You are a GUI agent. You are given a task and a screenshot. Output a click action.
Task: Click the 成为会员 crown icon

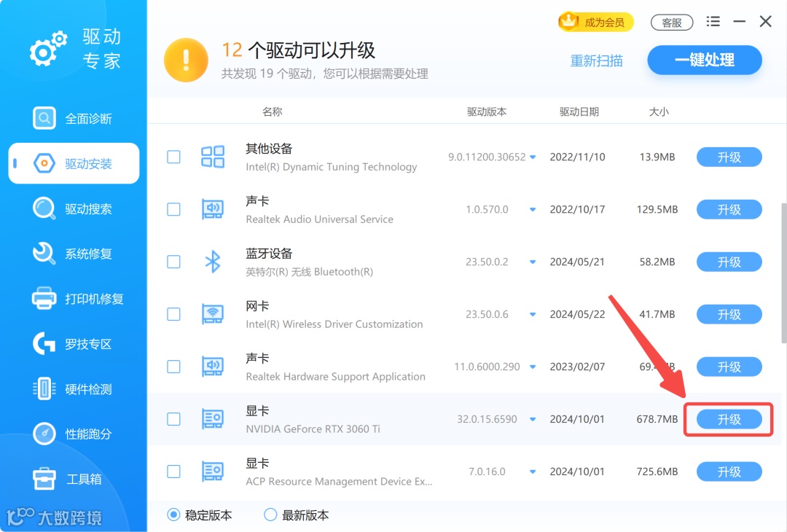tap(569, 22)
